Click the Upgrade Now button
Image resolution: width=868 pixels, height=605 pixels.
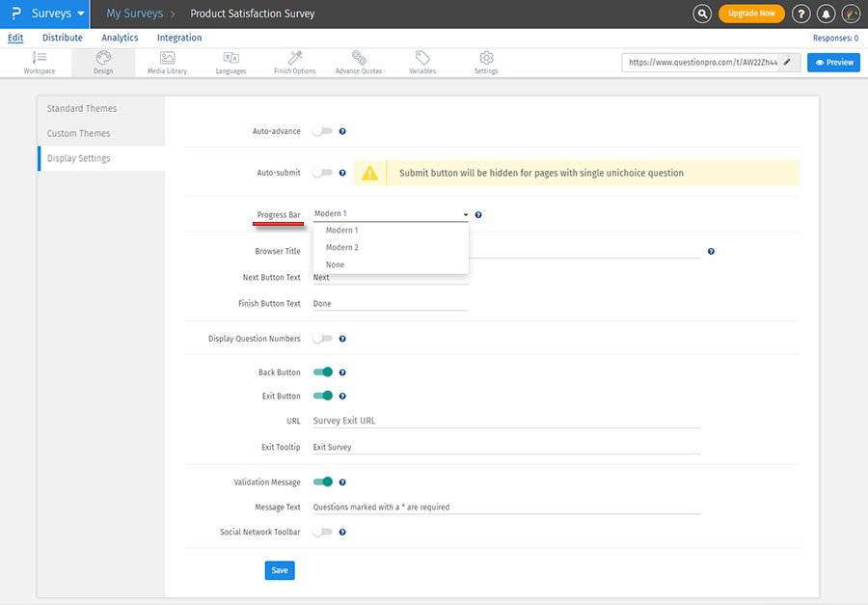coord(751,14)
